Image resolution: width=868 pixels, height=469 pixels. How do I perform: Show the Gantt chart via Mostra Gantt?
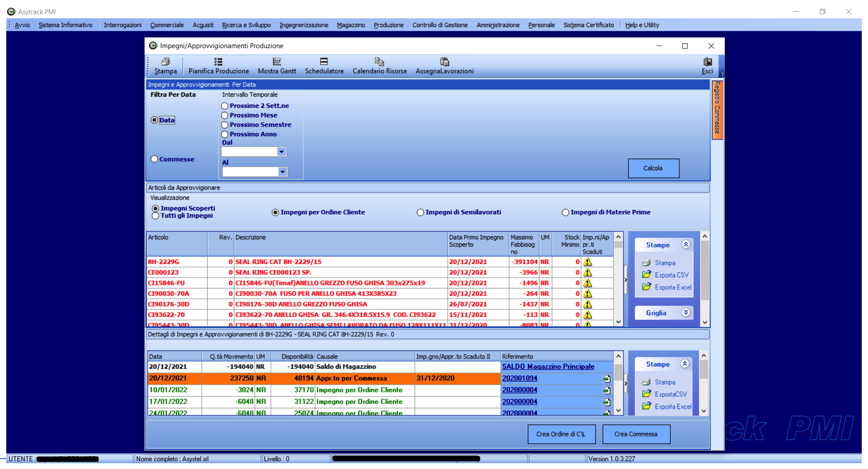point(277,66)
